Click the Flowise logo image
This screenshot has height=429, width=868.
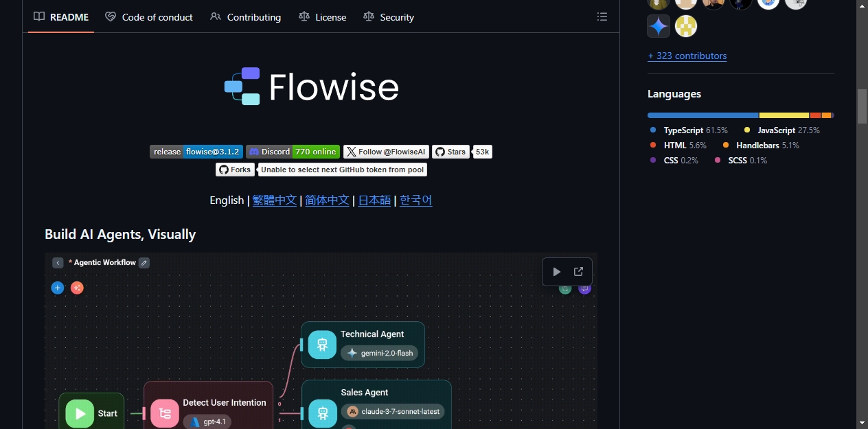[x=311, y=86]
